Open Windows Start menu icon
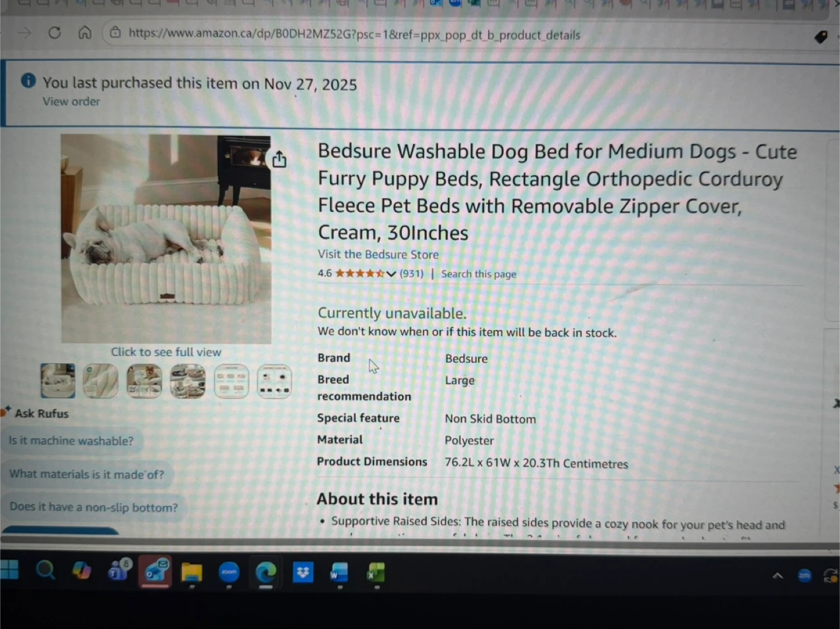840x629 pixels. coord(9,570)
